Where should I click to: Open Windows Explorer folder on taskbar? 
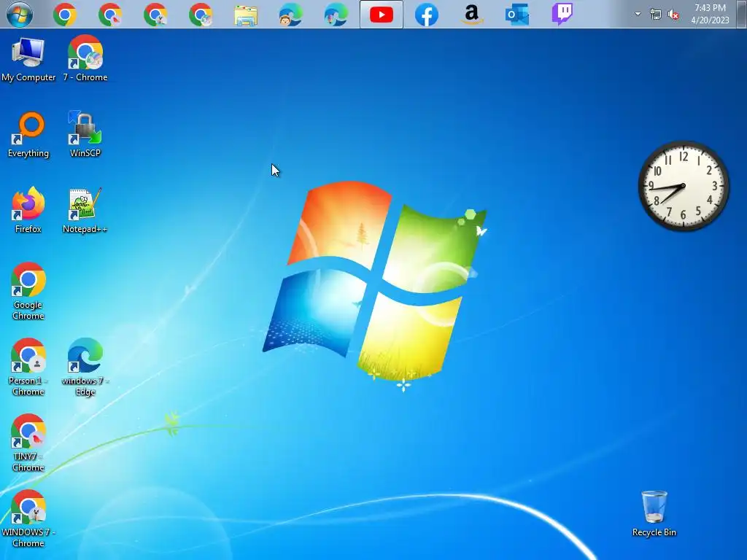246,15
